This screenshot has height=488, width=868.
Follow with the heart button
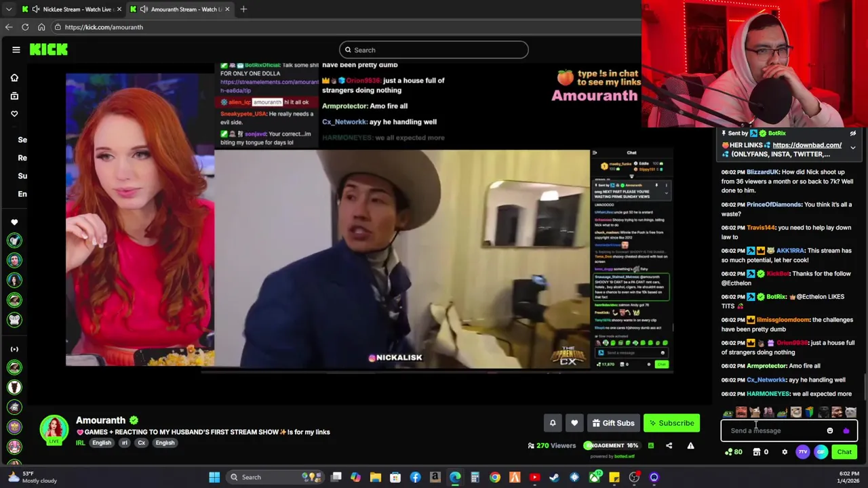tap(574, 423)
